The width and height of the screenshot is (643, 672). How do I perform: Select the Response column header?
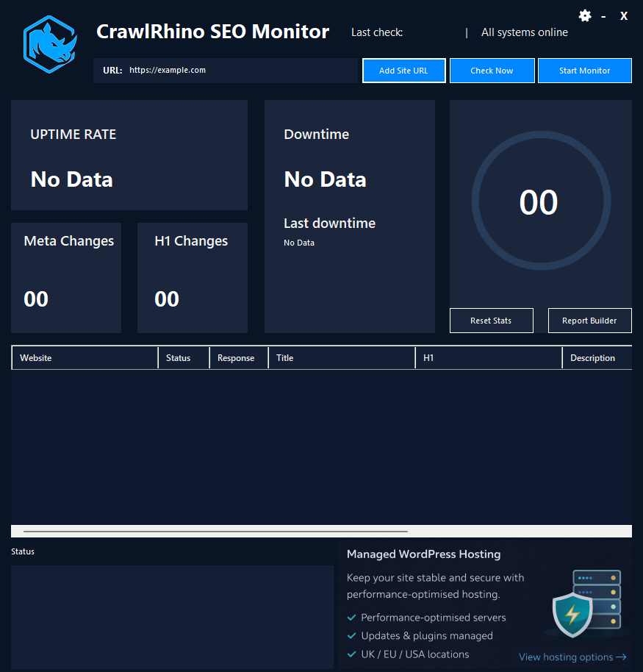[x=235, y=358]
